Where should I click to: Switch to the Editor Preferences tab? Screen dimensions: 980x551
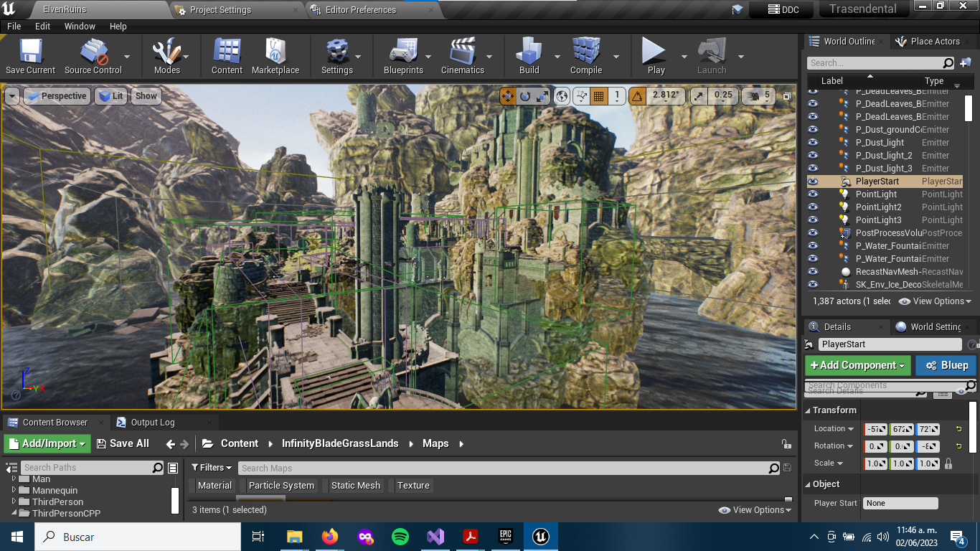click(x=360, y=10)
